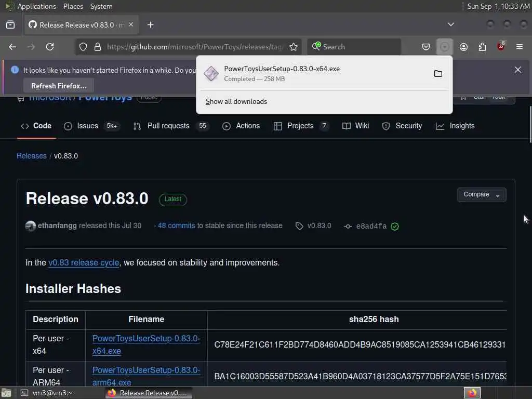Open the Firefox account icon
This screenshot has width=532, height=399.
[463, 47]
